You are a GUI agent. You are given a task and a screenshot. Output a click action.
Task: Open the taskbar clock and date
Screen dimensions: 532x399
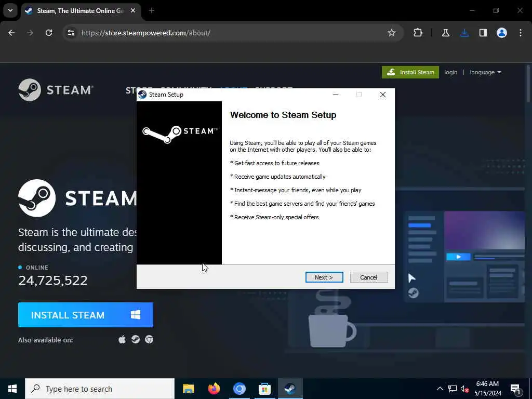point(487,389)
